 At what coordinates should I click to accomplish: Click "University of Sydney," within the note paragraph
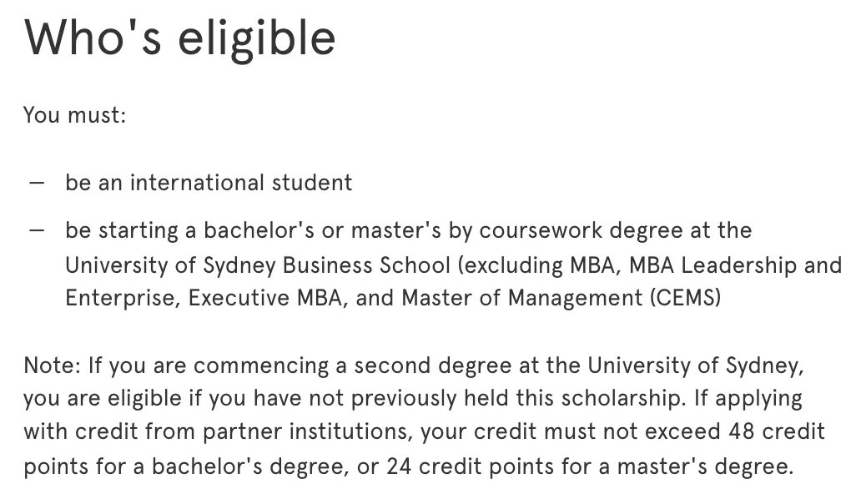click(x=696, y=365)
